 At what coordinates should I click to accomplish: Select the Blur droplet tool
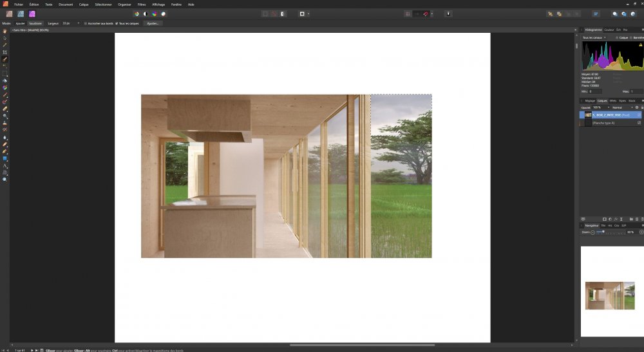click(5, 138)
